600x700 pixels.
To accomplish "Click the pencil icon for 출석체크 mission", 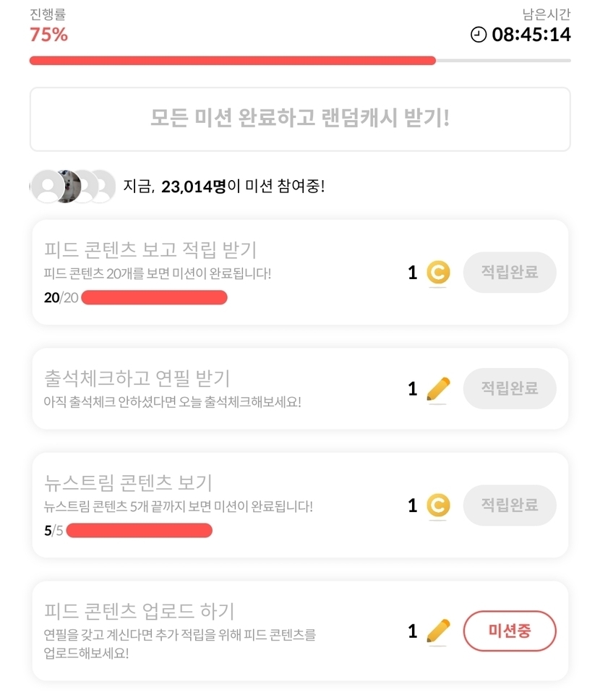I will coord(437,389).
